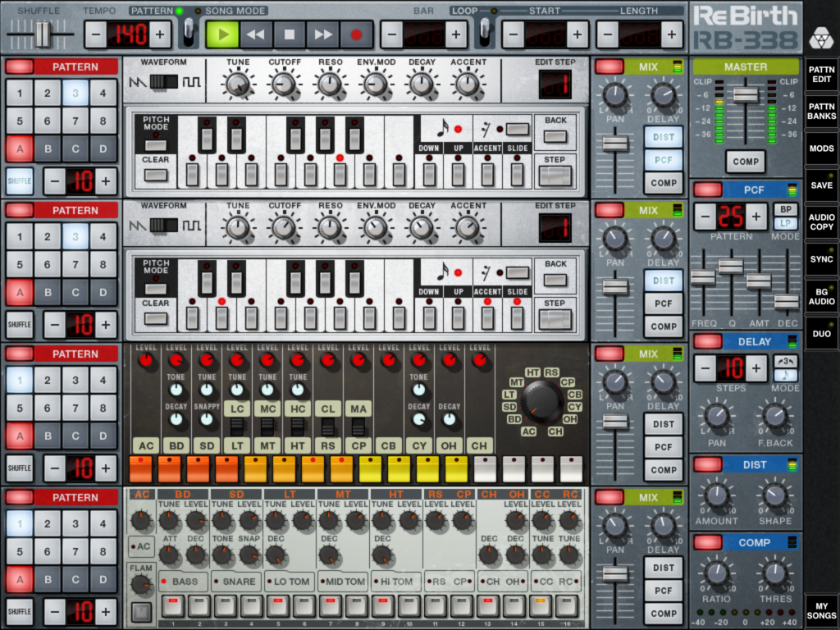Flip the first synth's WAVEFORM switch
This screenshot has height=630, width=840.
pyautogui.click(x=163, y=82)
